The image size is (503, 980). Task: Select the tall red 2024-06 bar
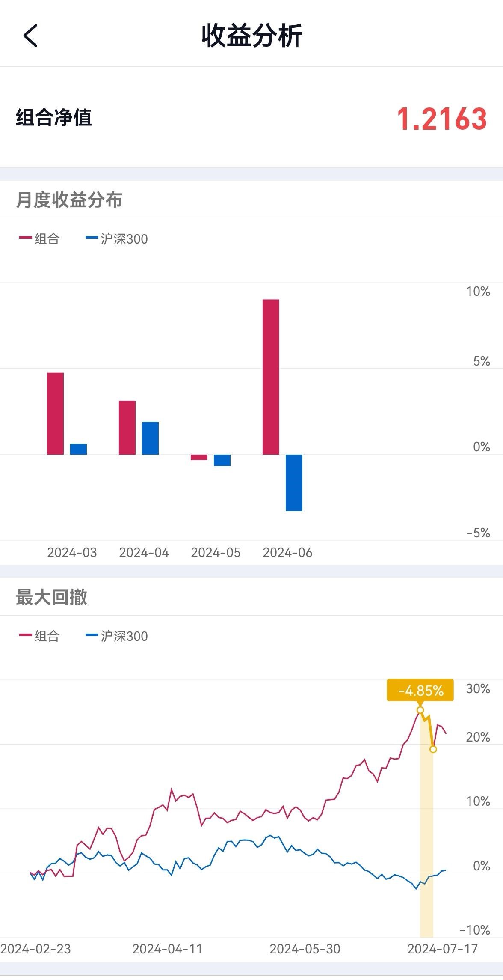[271, 377]
